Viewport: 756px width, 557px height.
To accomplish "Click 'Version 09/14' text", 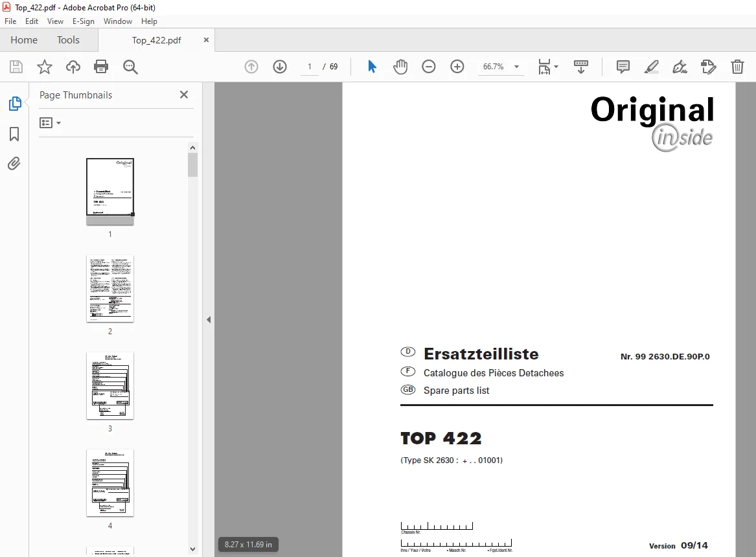I will click(678, 545).
